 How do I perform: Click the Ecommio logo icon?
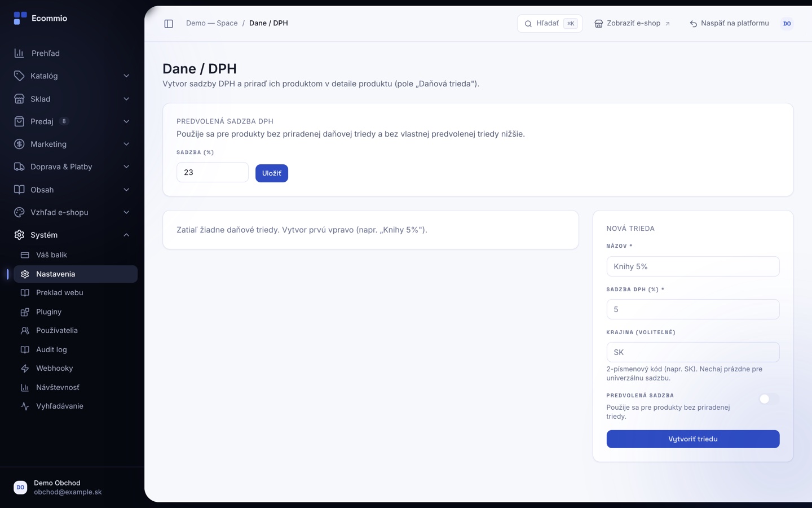(x=20, y=18)
